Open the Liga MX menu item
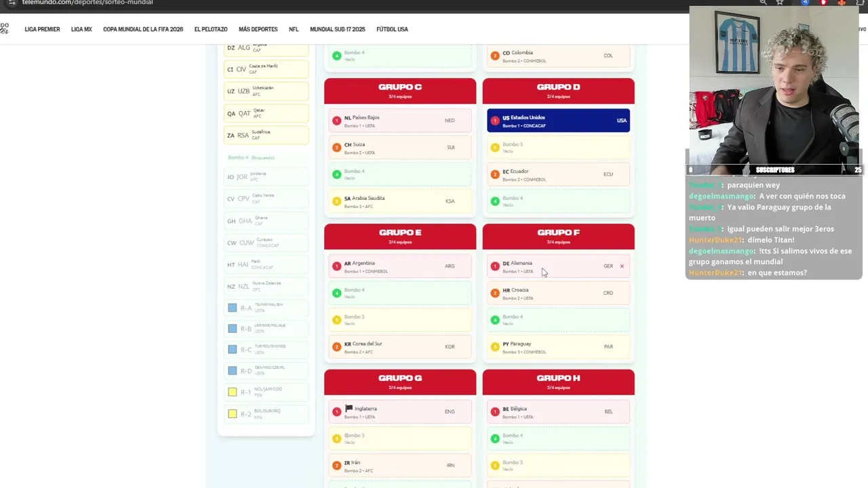This screenshot has width=868, height=488. point(81,29)
